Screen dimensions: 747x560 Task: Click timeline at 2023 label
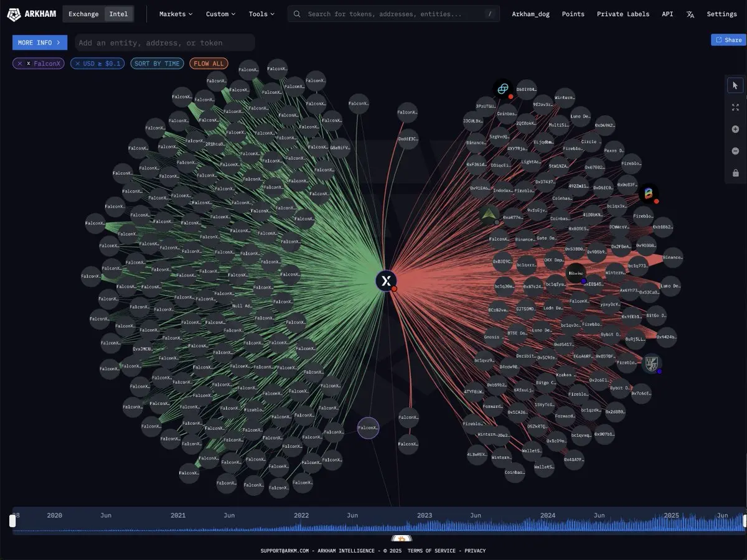click(x=425, y=515)
